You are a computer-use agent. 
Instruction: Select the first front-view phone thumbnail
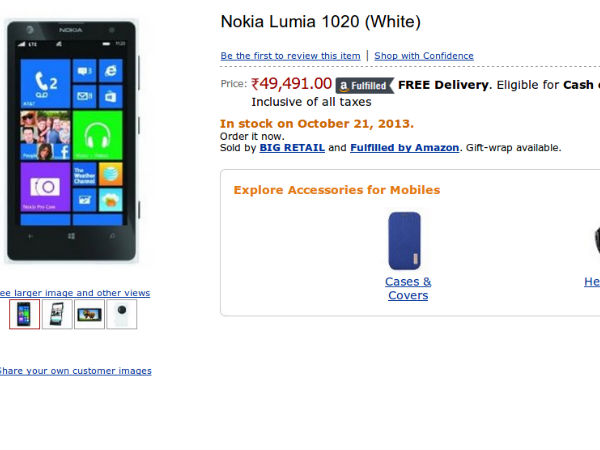coord(25,314)
